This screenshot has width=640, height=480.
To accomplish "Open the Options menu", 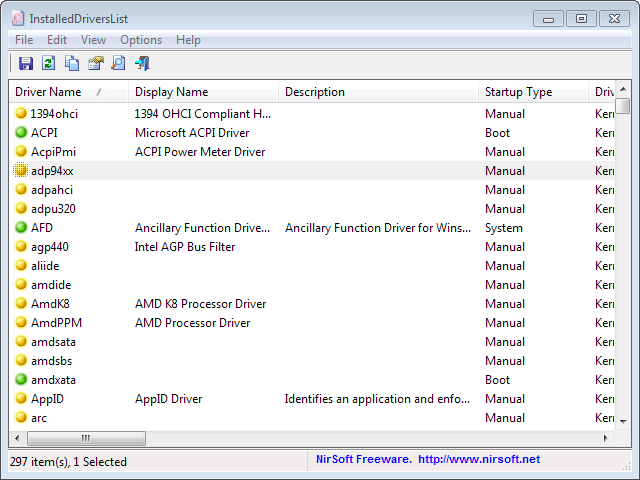I will click(x=141, y=40).
